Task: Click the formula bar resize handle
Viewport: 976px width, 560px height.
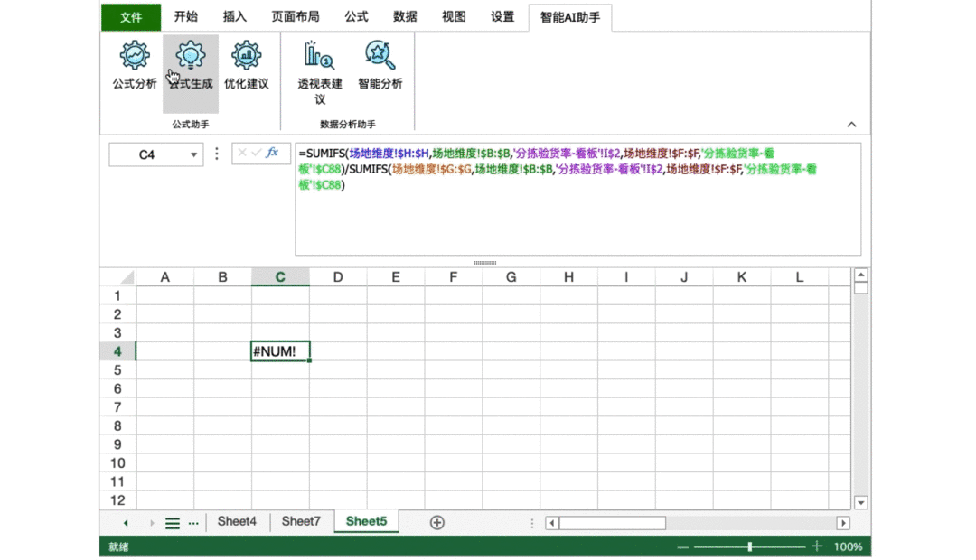Action: click(485, 263)
